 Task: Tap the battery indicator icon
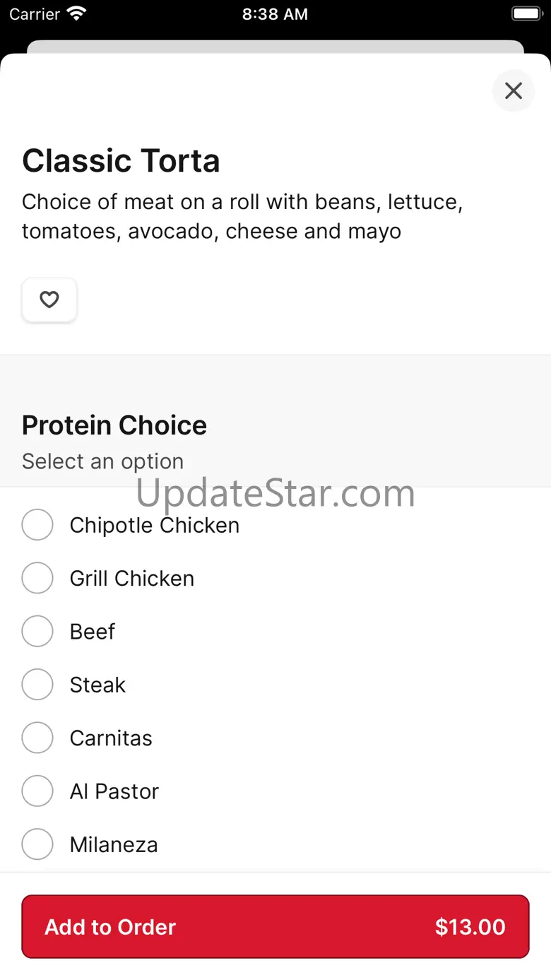pyautogui.click(x=526, y=13)
